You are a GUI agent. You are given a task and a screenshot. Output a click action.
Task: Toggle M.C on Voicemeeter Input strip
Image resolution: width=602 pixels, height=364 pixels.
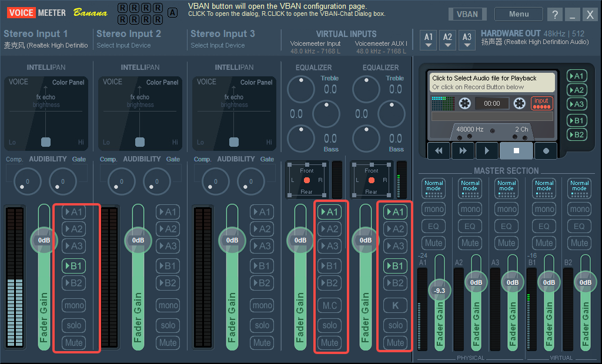tap(329, 305)
